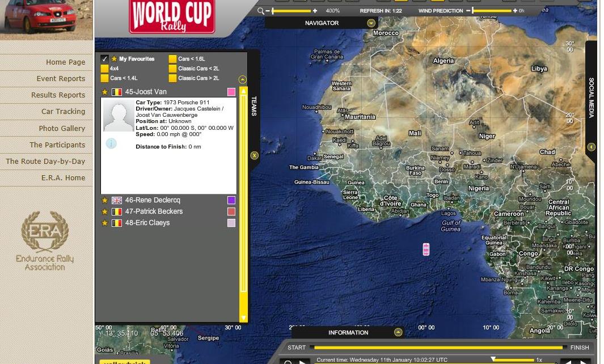Click the SOCIAL MEDIA vertical tab label

[x=592, y=98]
